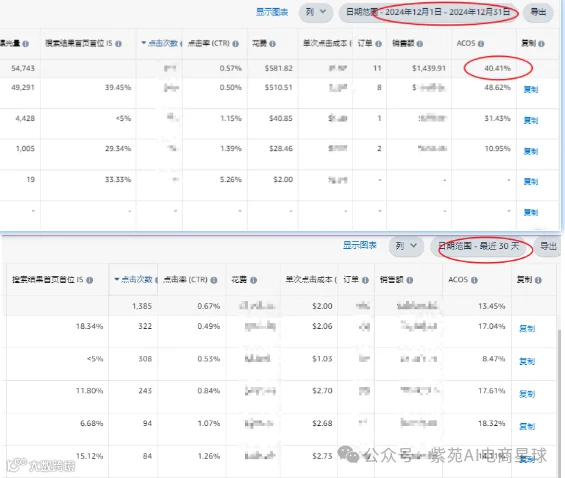Click the ACOS info icon in lower table
565x478 pixels.
click(474, 280)
